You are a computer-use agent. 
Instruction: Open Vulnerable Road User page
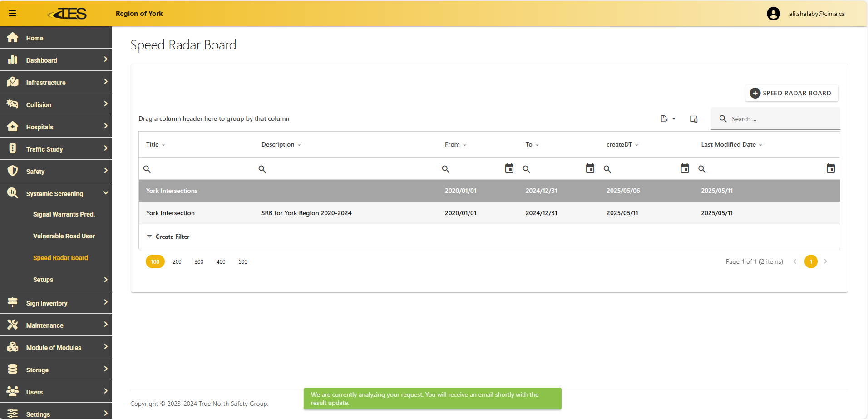64,236
